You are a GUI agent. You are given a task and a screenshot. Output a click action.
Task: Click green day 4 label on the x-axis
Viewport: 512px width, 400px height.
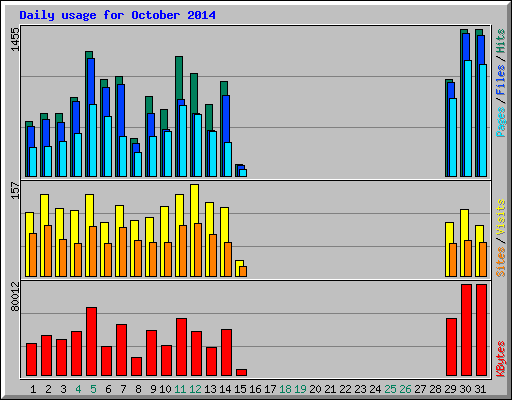point(78,389)
